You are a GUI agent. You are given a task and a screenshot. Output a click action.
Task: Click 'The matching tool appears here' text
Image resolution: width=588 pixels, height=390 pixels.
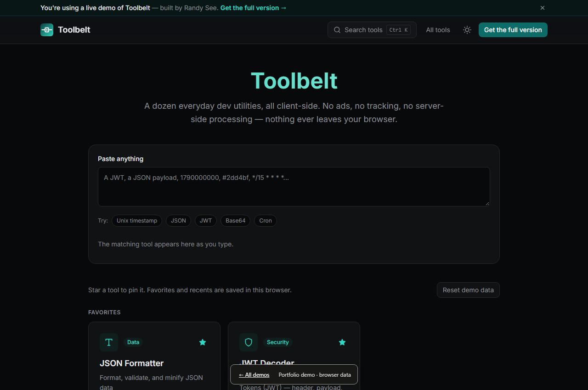coord(165,244)
